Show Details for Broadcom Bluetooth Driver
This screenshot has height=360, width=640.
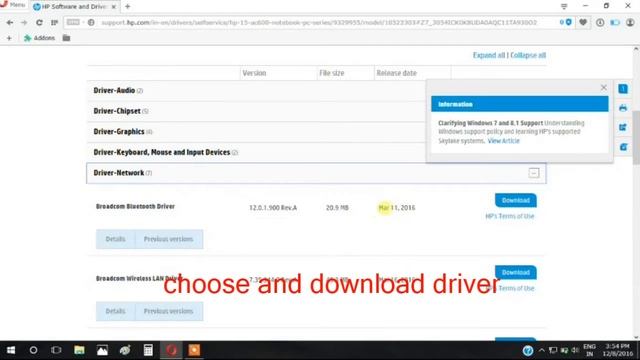116,239
